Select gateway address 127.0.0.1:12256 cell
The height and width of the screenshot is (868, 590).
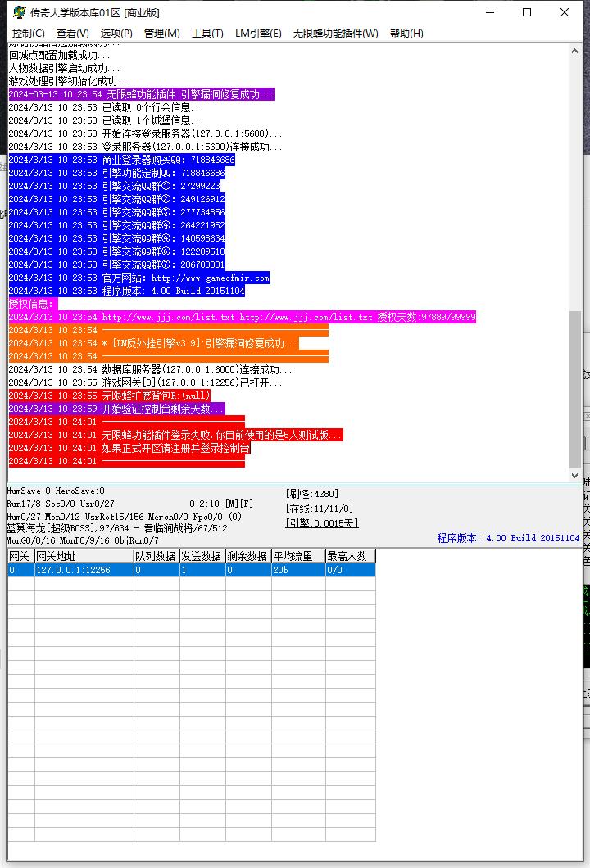pos(84,570)
